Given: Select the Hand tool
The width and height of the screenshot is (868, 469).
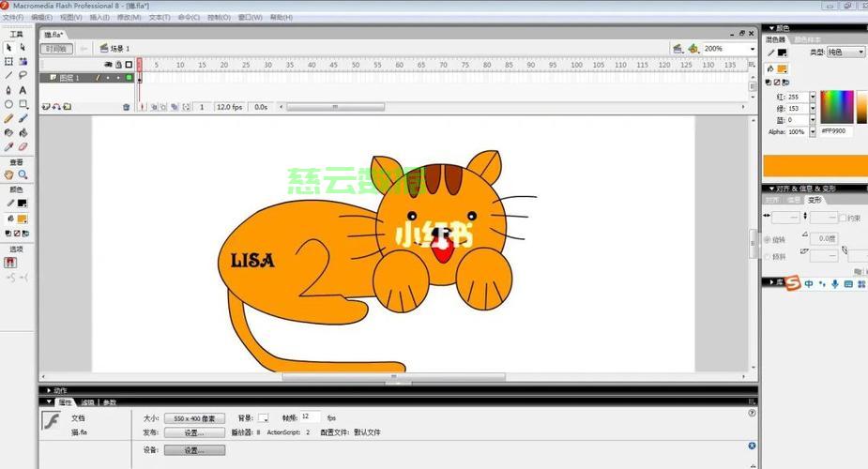Looking at the screenshot, I should [x=8, y=174].
